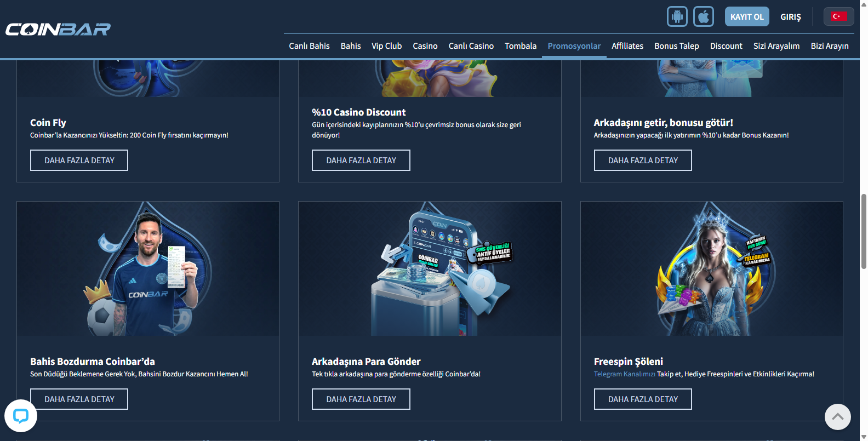Open the Canlı Bahis menu
Image resolution: width=868 pixels, height=441 pixels.
point(309,46)
